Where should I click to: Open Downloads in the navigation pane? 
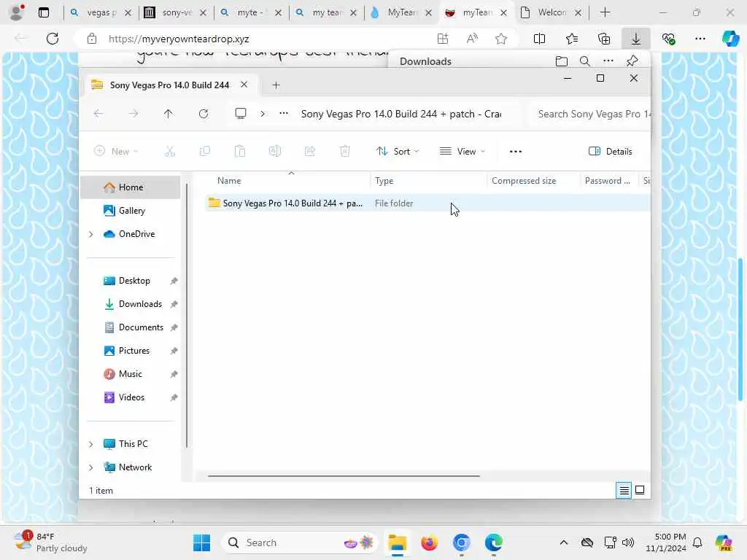(130, 304)
